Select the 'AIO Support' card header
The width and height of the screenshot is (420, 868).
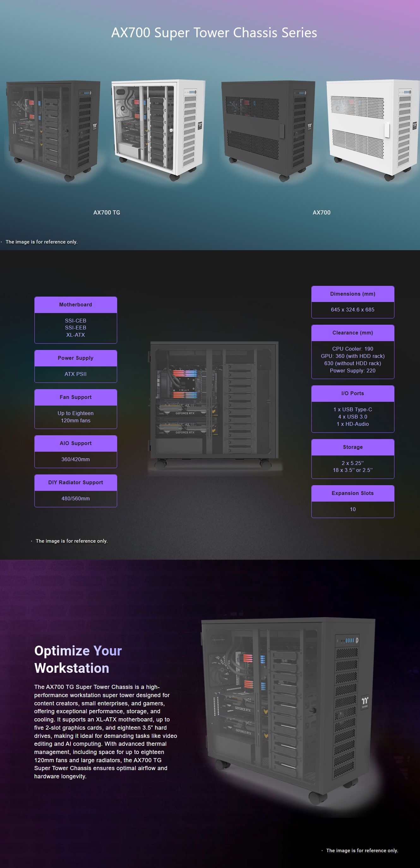[x=76, y=443]
